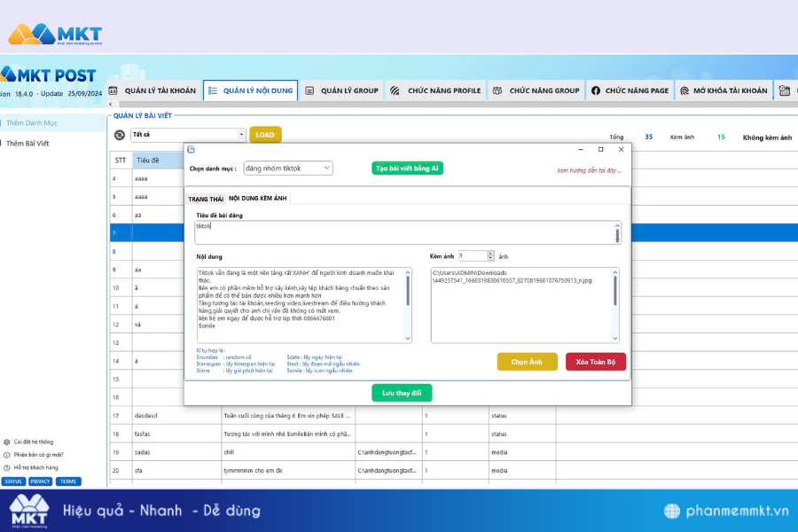
Task: Click the icon on Quản Lý Group tab
Action: 309,90
